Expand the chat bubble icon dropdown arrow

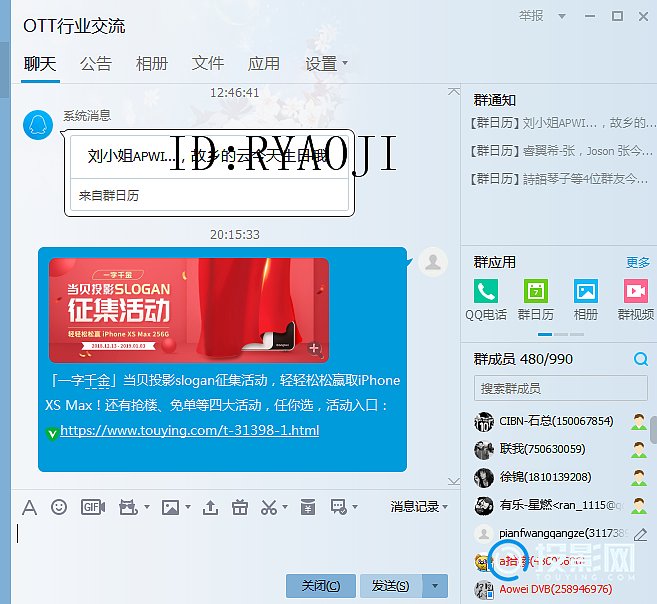[x=355, y=507]
